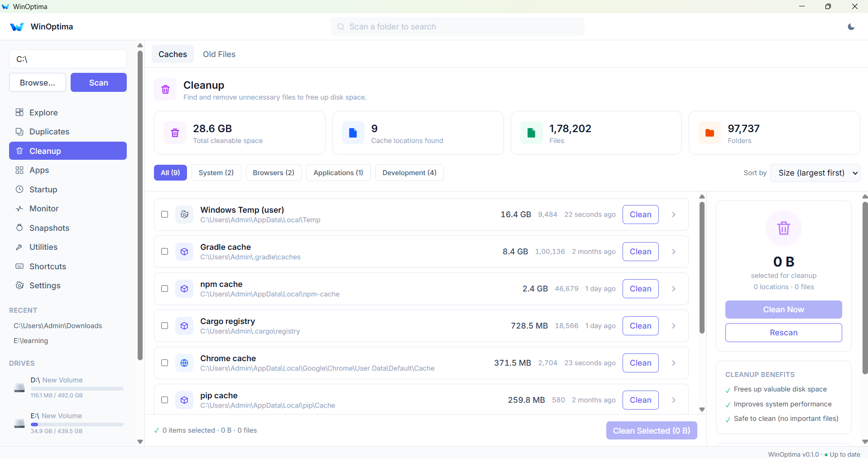Expand Windows Temp (user) row chevron
The width and height of the screenshot is (868, 458).
(674, 215)
